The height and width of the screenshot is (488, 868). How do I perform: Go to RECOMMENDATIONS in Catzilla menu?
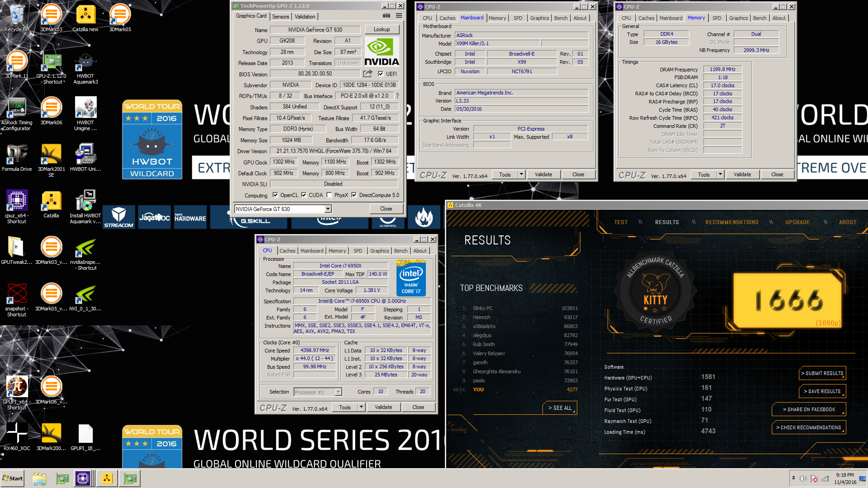click(732, 222)
